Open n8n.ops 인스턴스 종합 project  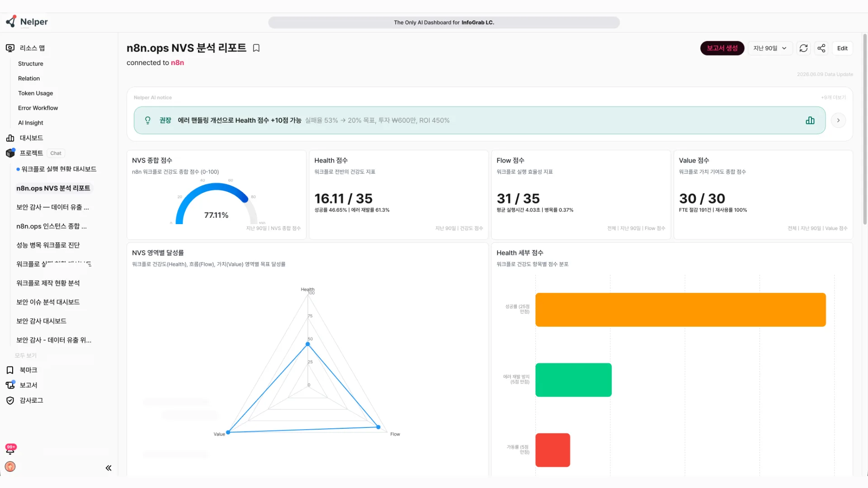(x=52, y=226)
